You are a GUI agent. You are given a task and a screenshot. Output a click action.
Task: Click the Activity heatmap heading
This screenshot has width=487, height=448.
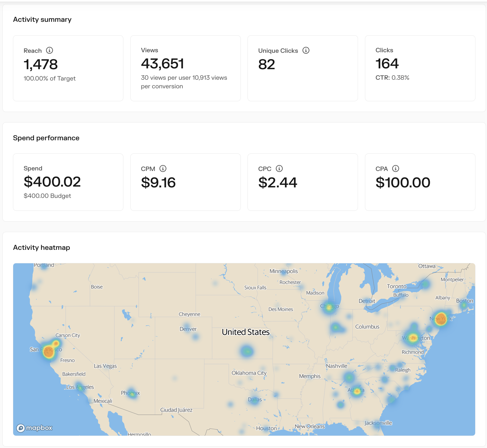pos(41,247)
